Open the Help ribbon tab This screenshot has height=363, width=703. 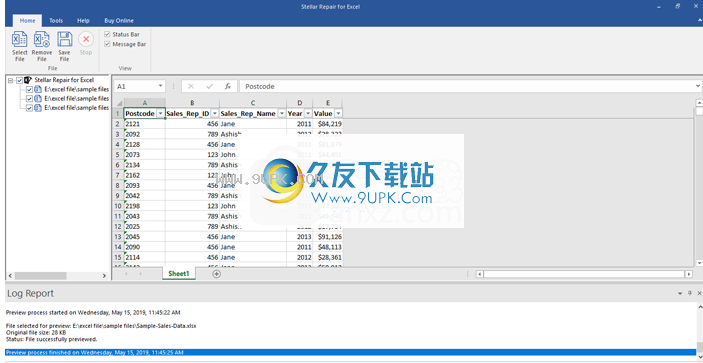click(83, 21)
